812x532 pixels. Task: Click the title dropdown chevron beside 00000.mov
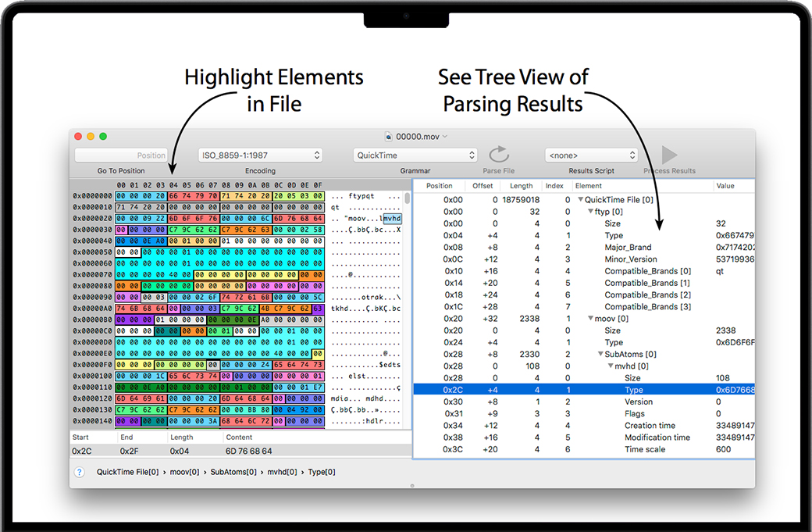click(x=445, y=137)
